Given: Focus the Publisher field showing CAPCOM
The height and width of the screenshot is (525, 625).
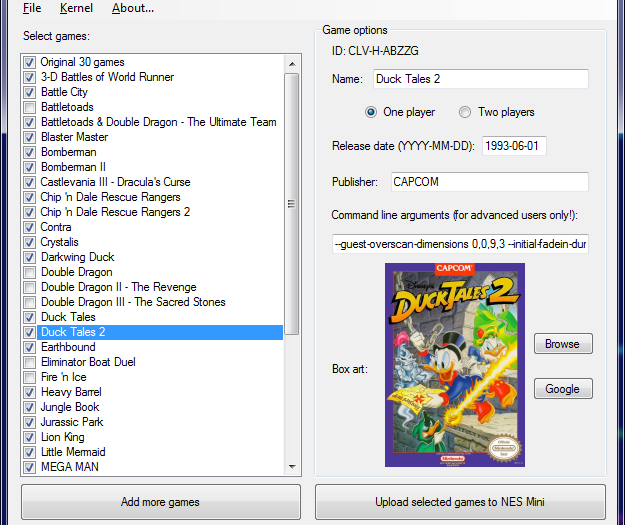Looking at the screenshot, I should (488, 182).
